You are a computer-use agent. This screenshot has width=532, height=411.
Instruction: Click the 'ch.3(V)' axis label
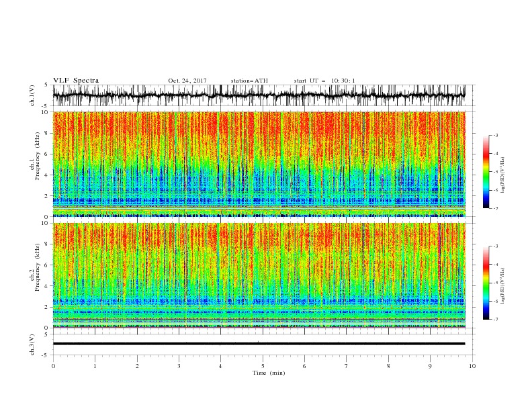click(32, 345)
